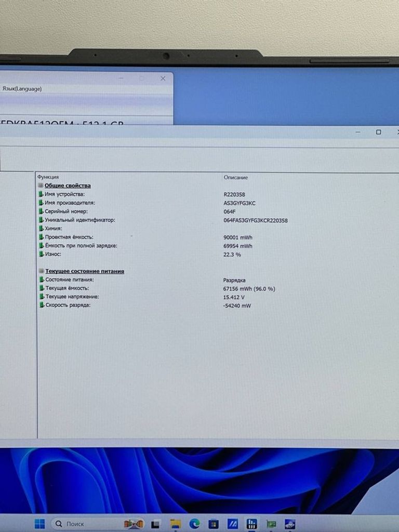Click the green circuit-board taskbar icon
This screenshot has height=532, width=399.
[x=270, y=524]
